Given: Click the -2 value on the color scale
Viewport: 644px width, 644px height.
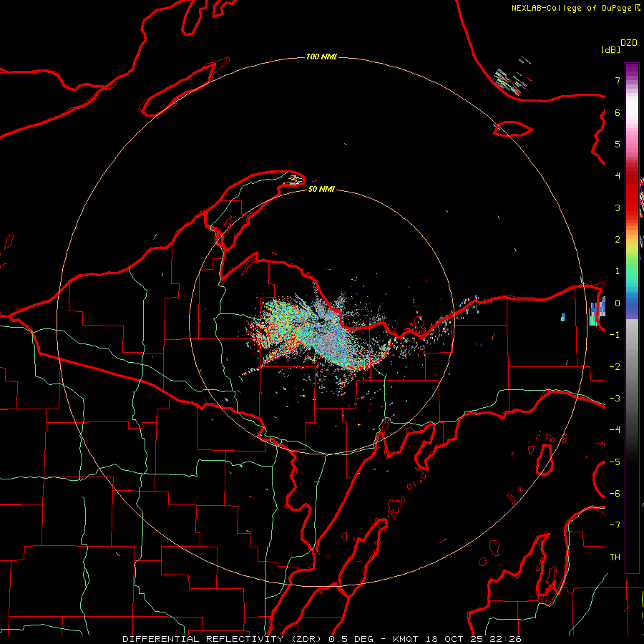Looking at the screenshot, I should pyautogui.click(x=615, y=367).
